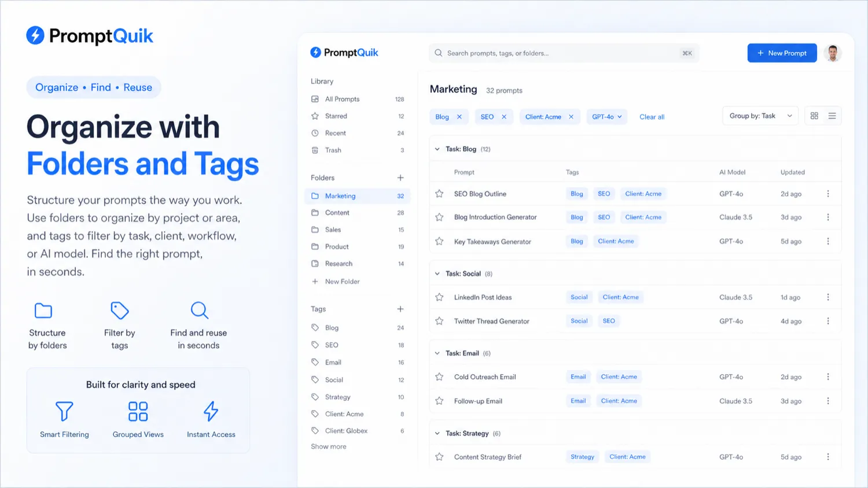Viewport: 868px width, 488px height.
Task: Sort by the Updated column header
Action: [x=792, y=172]
